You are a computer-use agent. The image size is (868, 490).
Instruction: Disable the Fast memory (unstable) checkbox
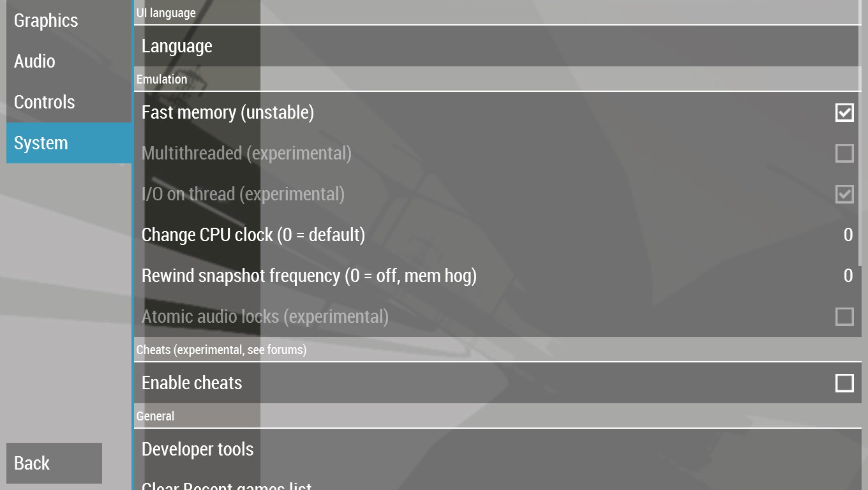[x=844, y=112]
